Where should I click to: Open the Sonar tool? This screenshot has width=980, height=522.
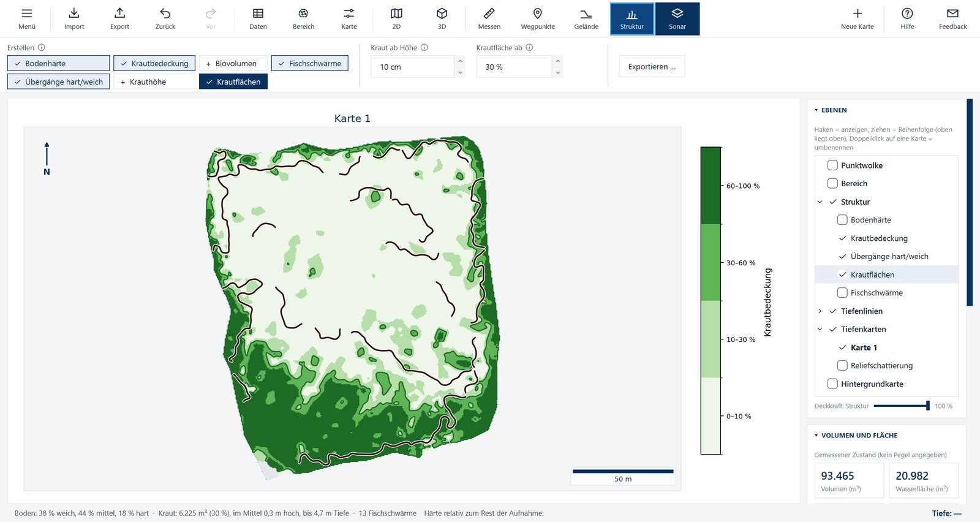pyautogui.click(x=677, y=19)
